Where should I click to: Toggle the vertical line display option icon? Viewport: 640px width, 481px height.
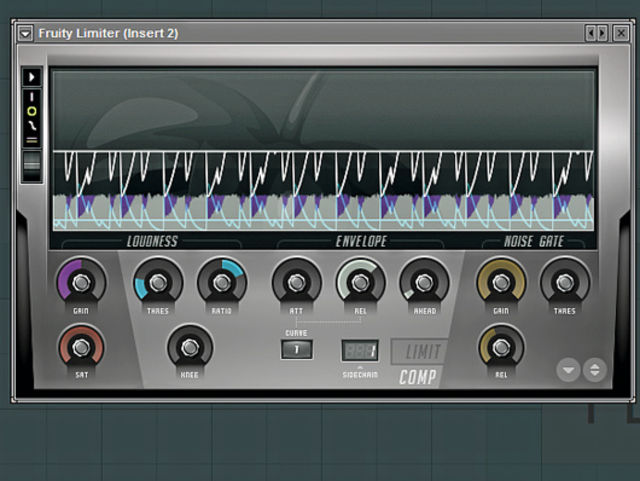(x=32, y=96)
